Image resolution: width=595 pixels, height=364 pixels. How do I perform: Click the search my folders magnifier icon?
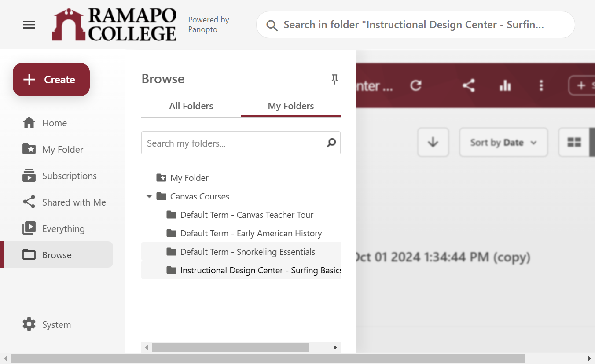[x=331, y=143]
